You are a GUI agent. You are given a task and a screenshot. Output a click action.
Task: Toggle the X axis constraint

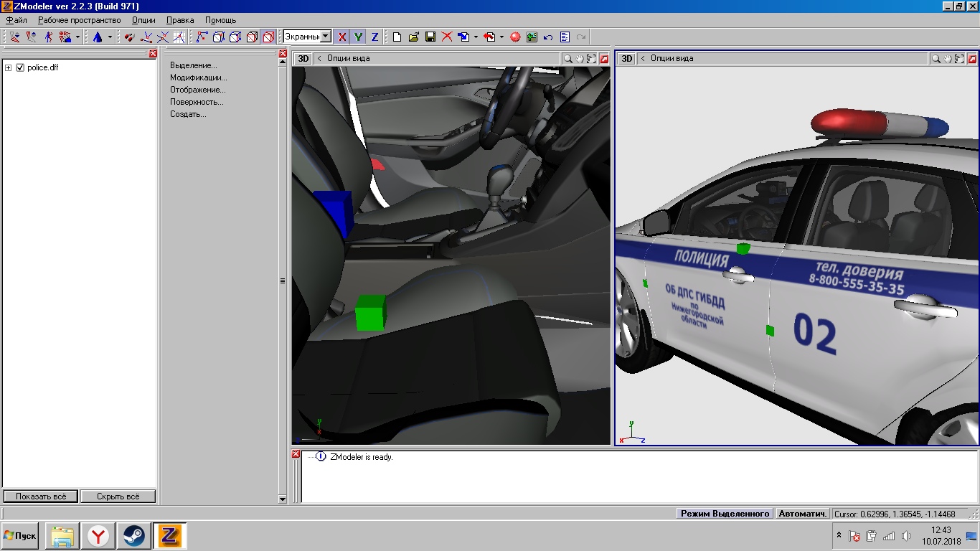coord(341,37)
